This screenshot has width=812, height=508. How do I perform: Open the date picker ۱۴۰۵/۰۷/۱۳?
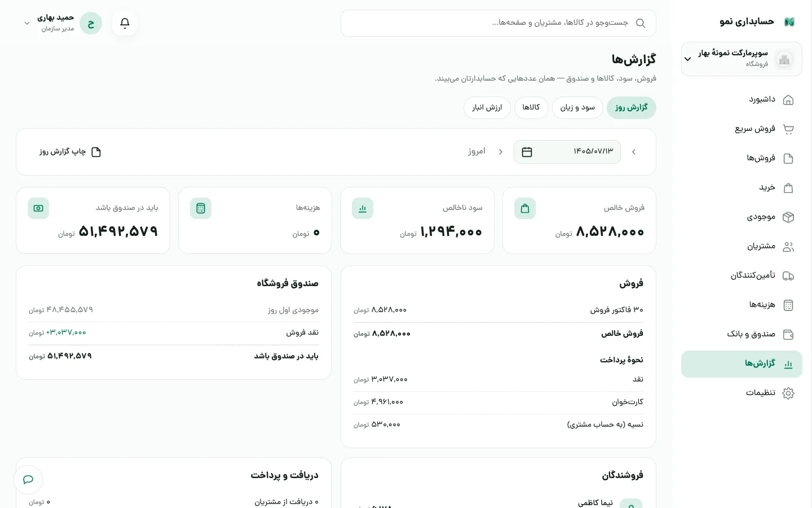(x=567, y=152)
